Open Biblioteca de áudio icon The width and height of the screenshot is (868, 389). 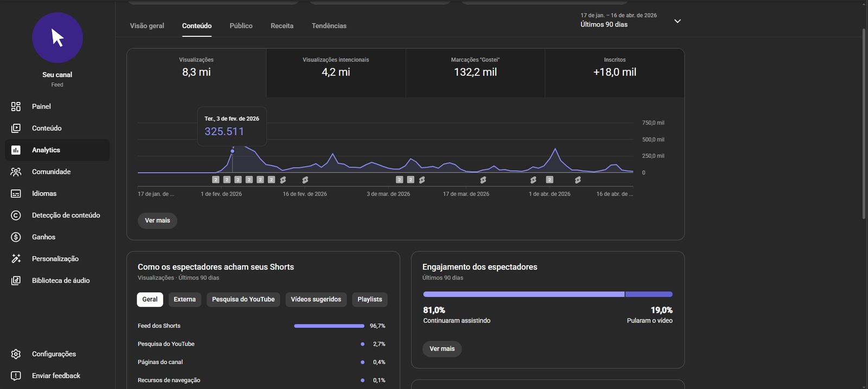pos(16,280)
